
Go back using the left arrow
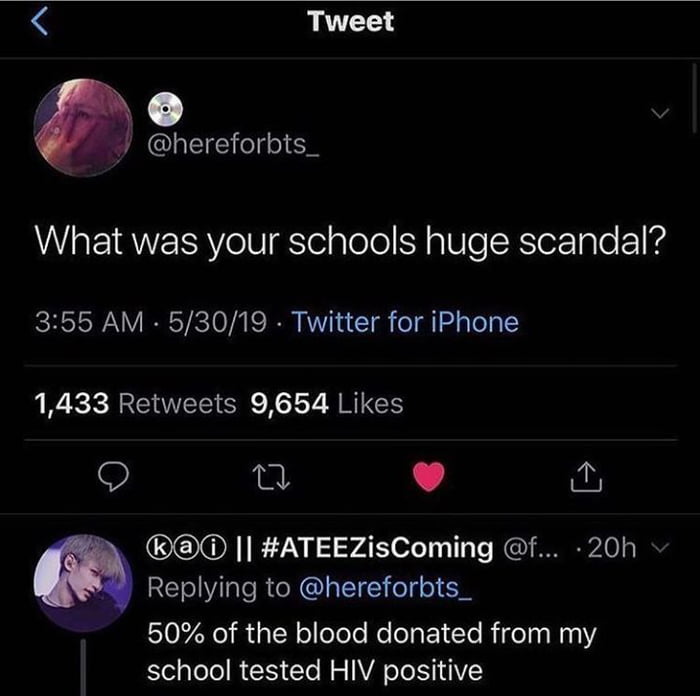(40, 21)
